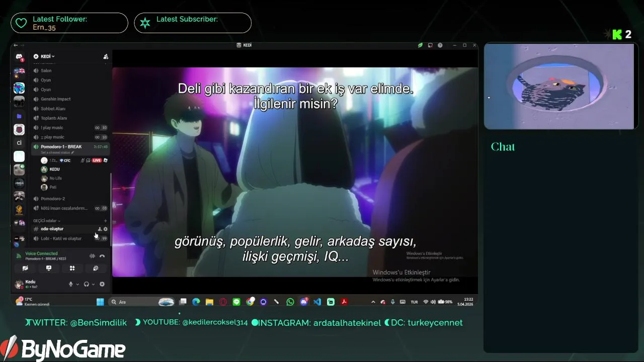644x362 pixels.
Task: Expand microphone input options chevron
Action: pyautogui.click(x=77, y=284)
